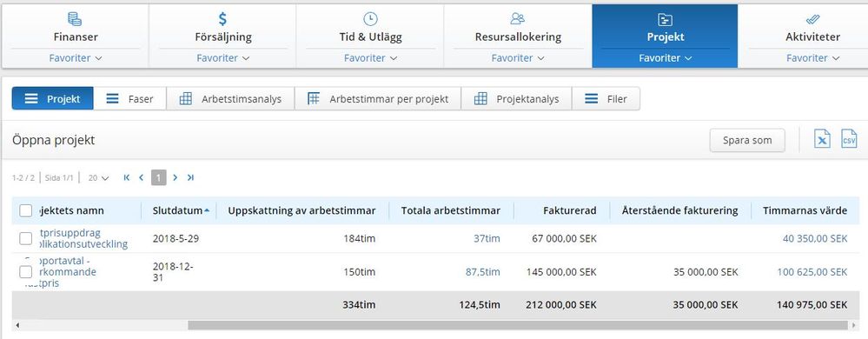
Task: Sort by Slutdatum column
Action: (177, 210)
